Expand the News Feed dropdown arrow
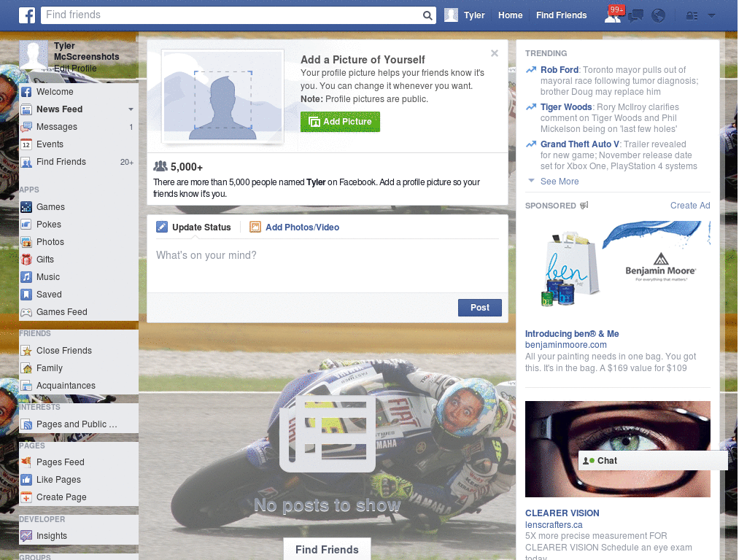 pyautogui.click(x=131, y=109)
